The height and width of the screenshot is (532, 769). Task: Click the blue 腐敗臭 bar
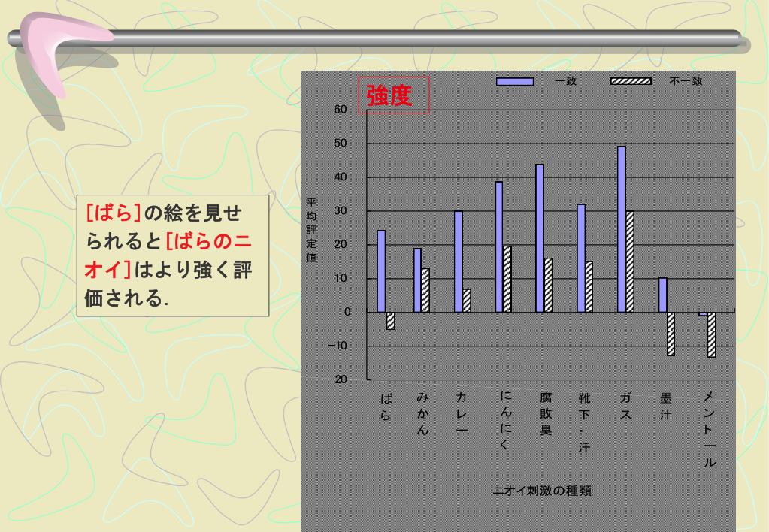(540, 238)
